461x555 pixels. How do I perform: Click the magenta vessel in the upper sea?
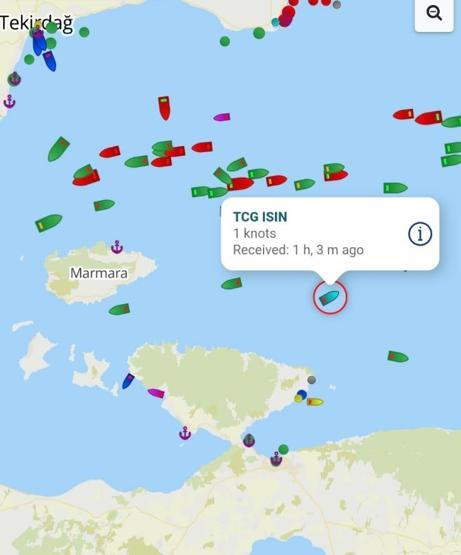point(222,117)
